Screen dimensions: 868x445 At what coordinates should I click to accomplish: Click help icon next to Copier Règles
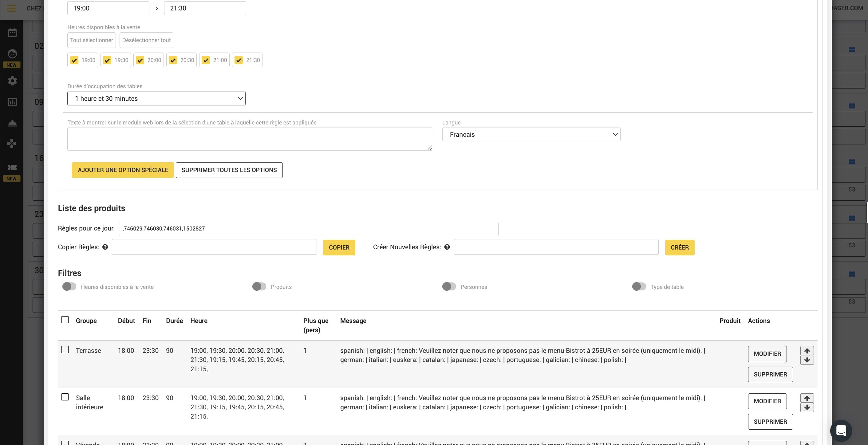coord(105,247)
